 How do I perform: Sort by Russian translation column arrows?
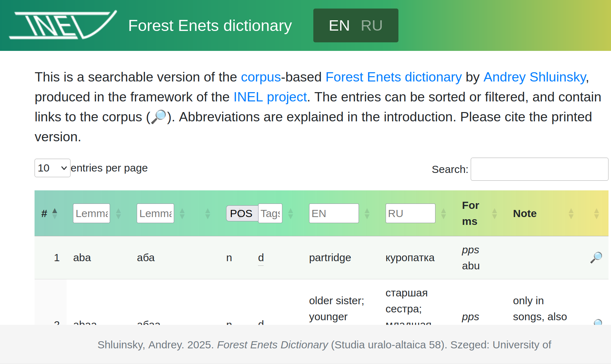pyautogui.click(x=443, y=213)
